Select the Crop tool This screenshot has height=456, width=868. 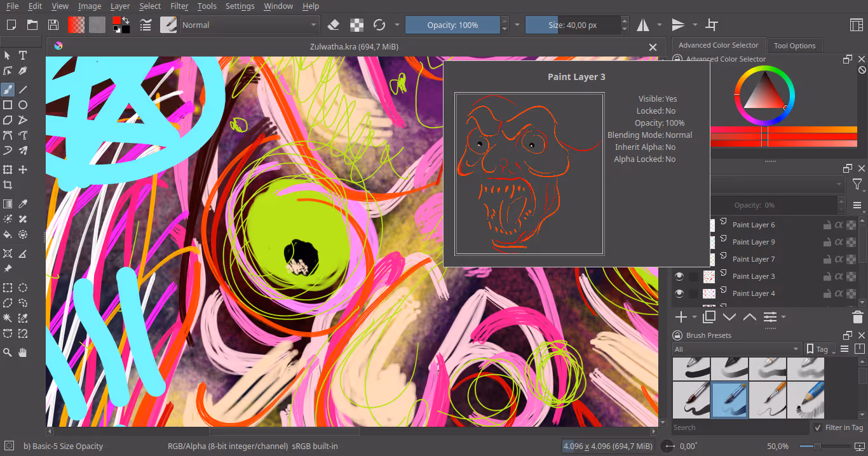[8, 185]
